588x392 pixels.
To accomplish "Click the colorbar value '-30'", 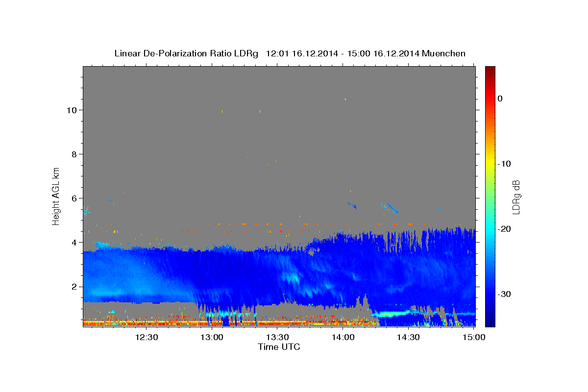I will (505, 294).
